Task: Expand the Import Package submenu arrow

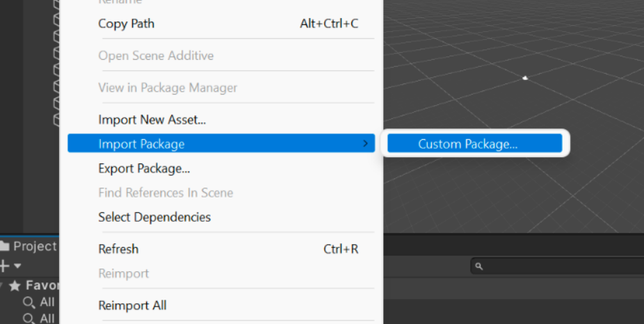Action: pyautogui.click(x=365, y=144)
